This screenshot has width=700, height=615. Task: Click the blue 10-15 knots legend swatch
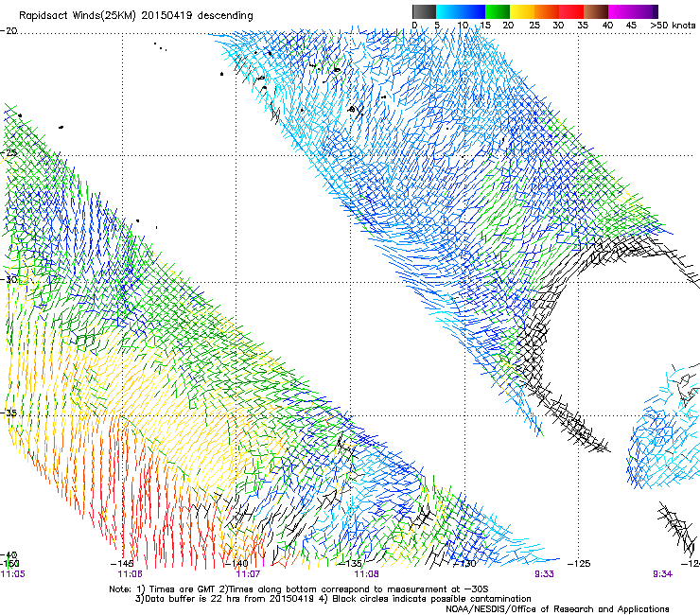(473, 11)
